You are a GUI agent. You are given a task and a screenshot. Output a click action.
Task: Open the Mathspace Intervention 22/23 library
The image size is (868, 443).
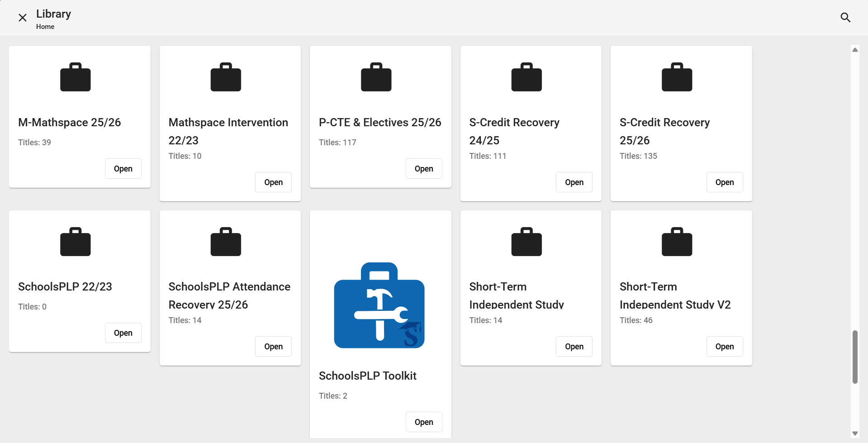(x=274, y=182)
